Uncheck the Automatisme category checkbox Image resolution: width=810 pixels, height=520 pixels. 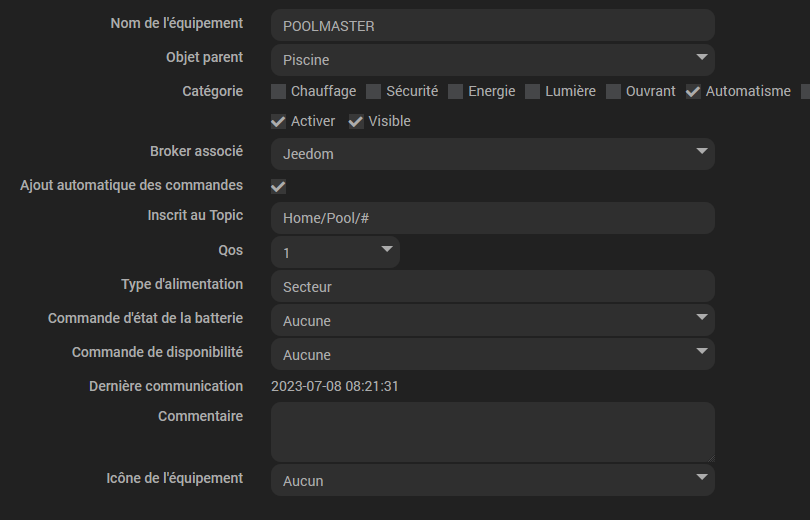[x=693, y=92]
